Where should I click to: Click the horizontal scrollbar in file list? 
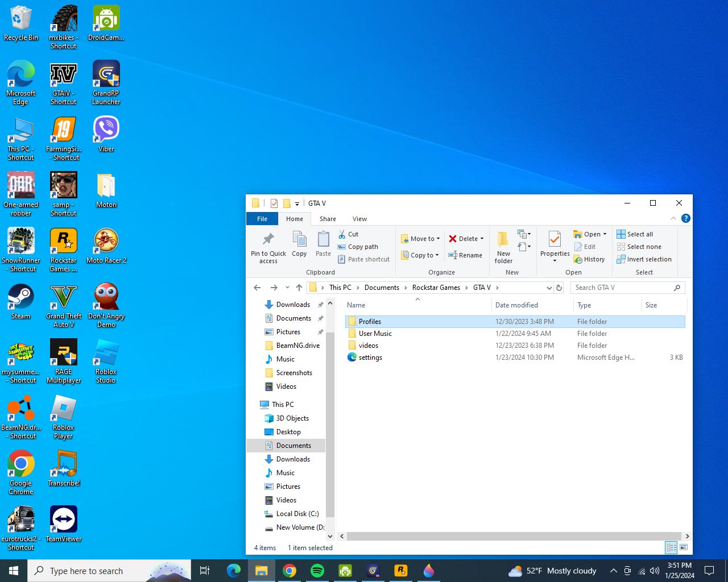(514, 536)
